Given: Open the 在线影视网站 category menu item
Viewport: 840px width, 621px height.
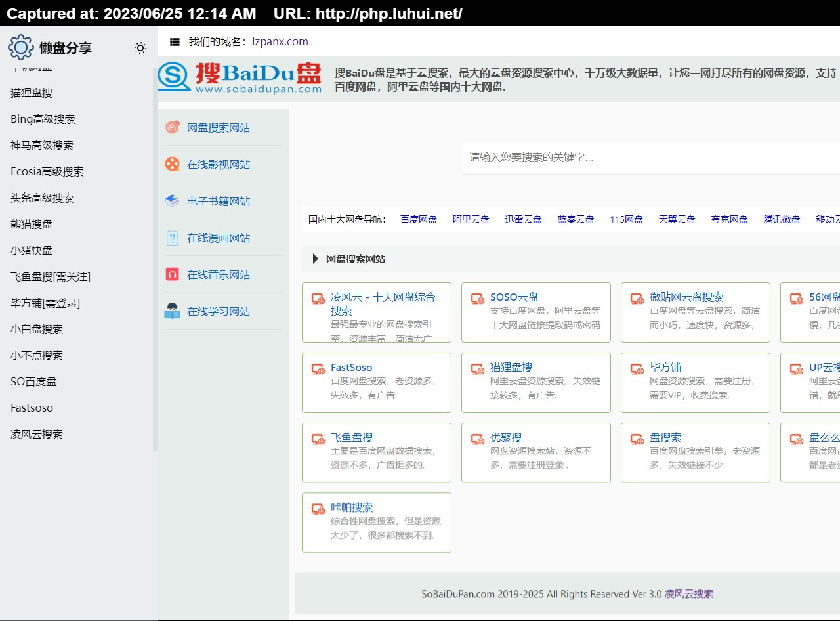Looking at the screenshot, I should (x=219, y=165).
